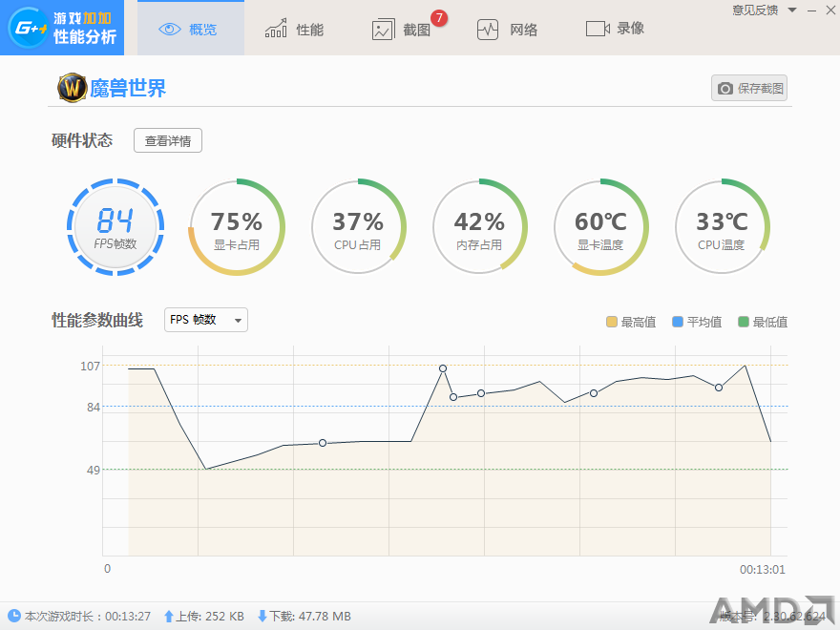Viewport: 840px width, 630px height.
Task: Click the 性能参数曲线 section heading
Action: click(97, 320)
